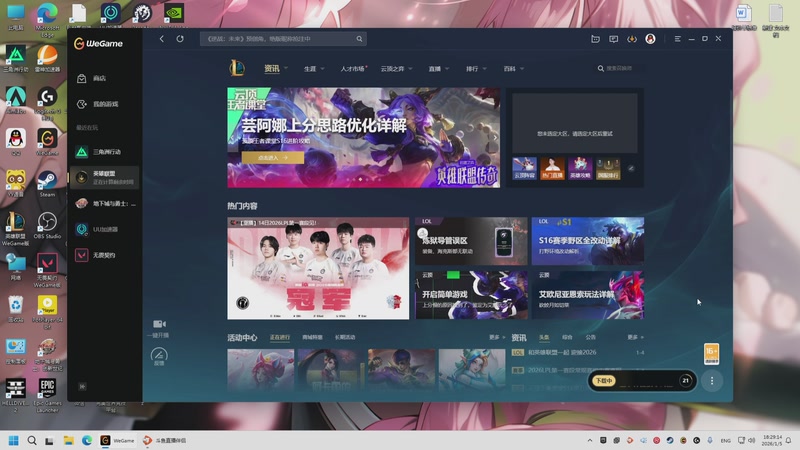The height and width of the screenshot is (450, 800).
Task: Expand the 排行 dropdown arrow
Action: point(485,68)
